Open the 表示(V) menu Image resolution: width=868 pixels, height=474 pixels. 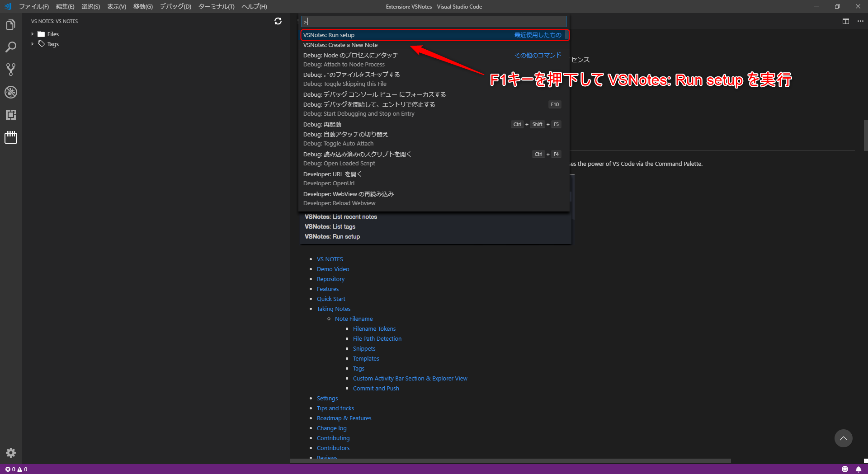click(117, 6)
